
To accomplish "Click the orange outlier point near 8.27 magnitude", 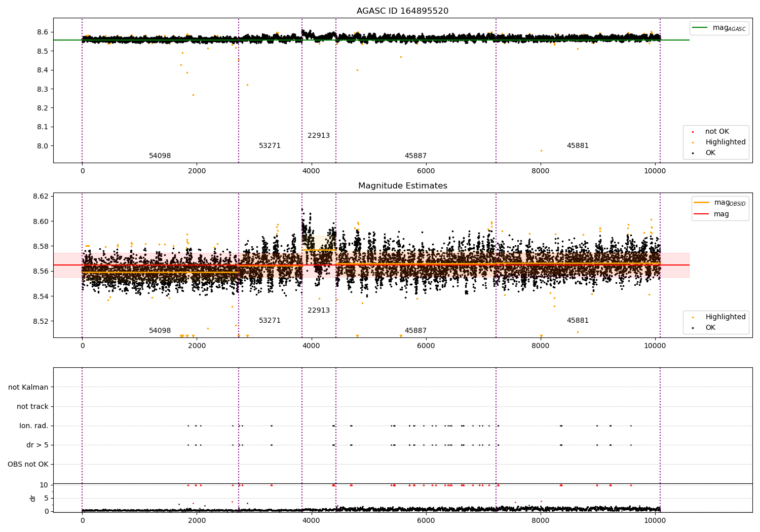I will click(193, 95).
